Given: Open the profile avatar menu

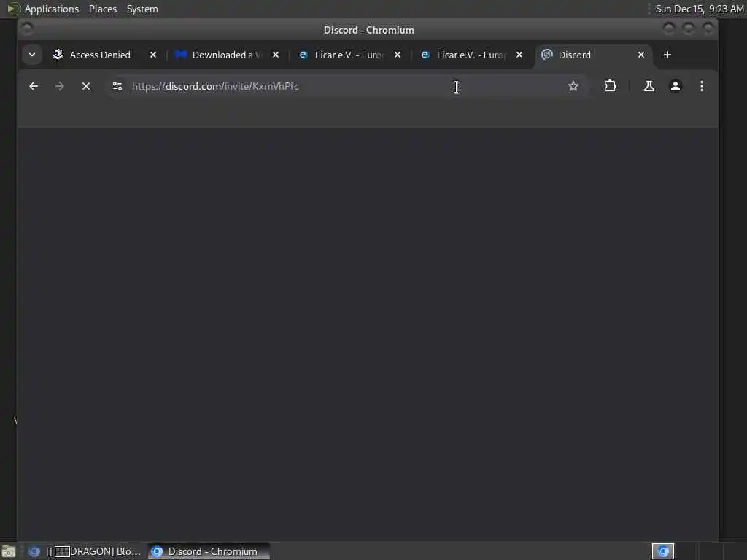Looking at the screenshot, I should (x=675, y=86).
